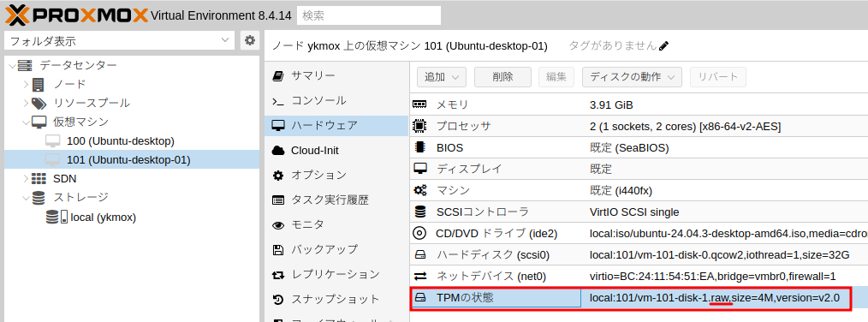Select the ハードウェア tab
The width and height of the screenshot is (868, 322).
[x=336, y=126]
